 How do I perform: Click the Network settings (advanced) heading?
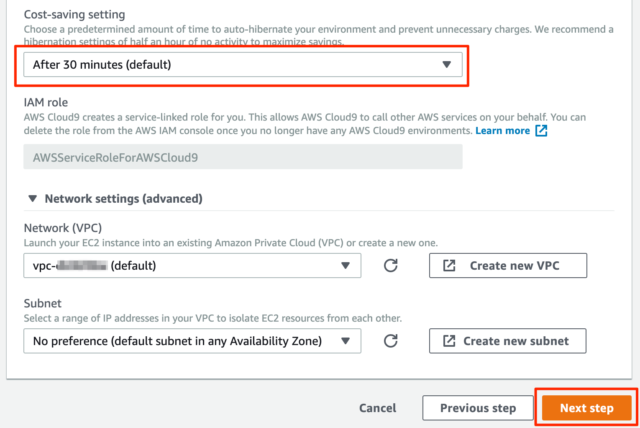click(123, 199)
